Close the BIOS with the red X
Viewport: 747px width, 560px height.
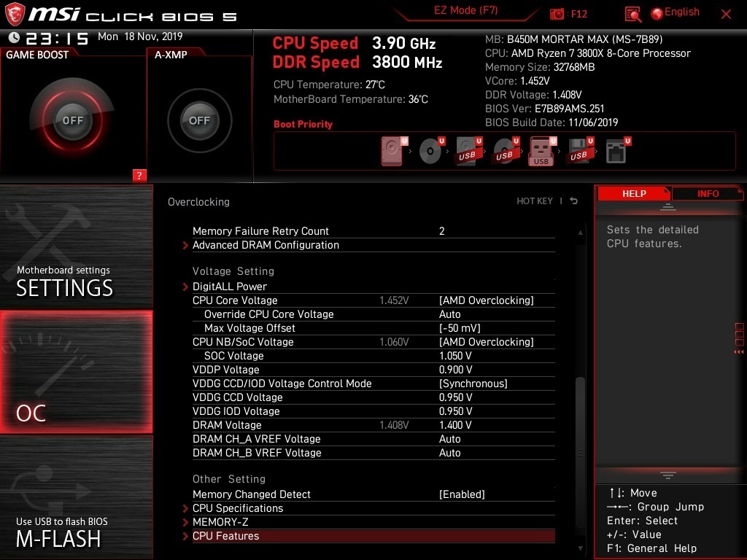726,15
